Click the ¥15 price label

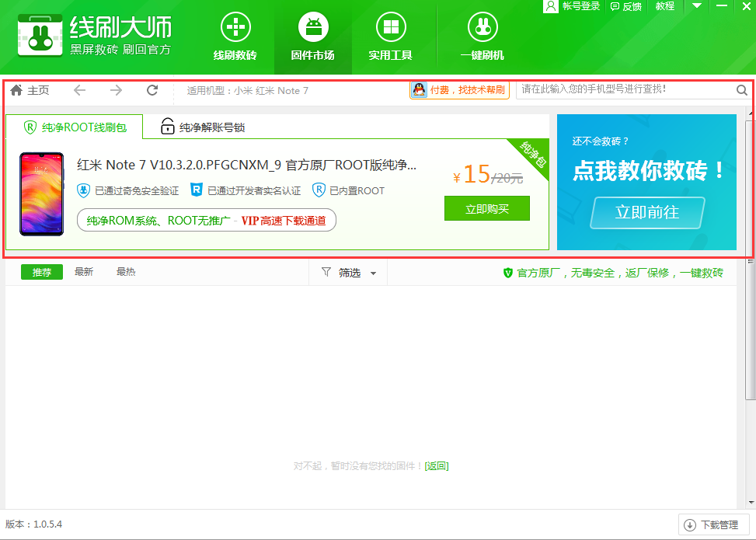(x=472, y=175)
